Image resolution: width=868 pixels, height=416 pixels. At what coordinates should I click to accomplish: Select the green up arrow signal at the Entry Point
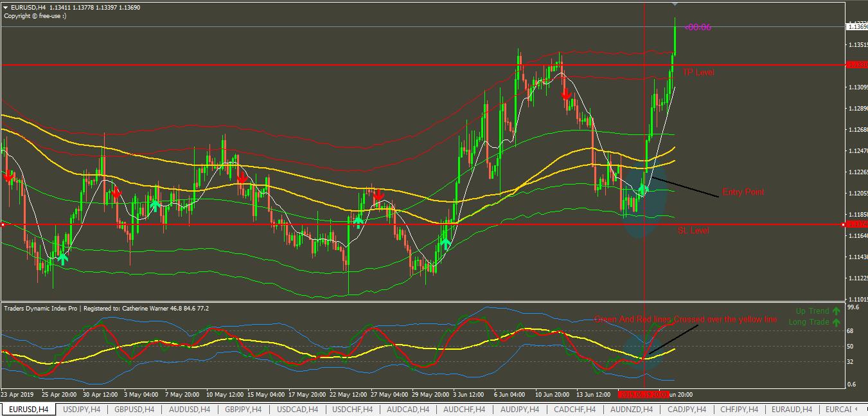[x=643, y=190]
